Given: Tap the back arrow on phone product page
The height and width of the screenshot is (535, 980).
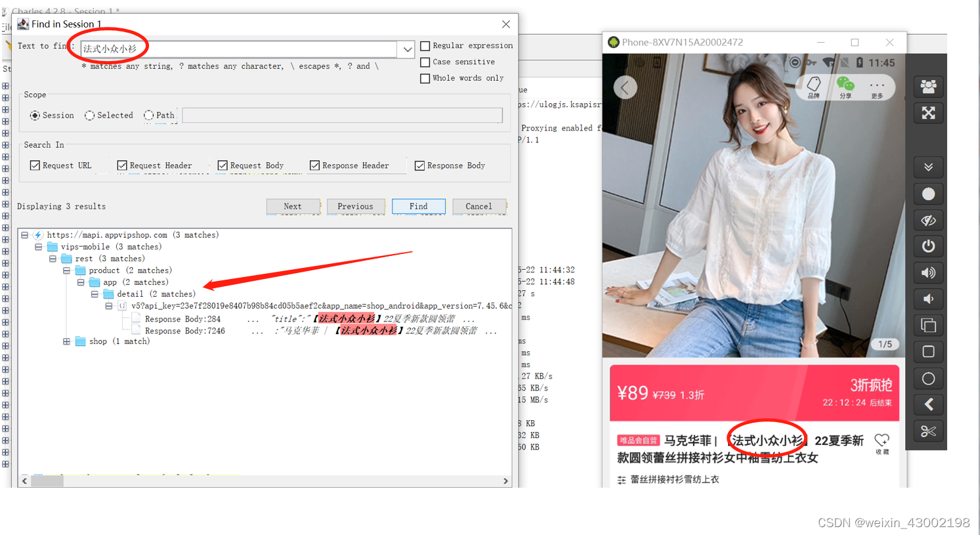Looking at the screenshot, I should (625, 87).
